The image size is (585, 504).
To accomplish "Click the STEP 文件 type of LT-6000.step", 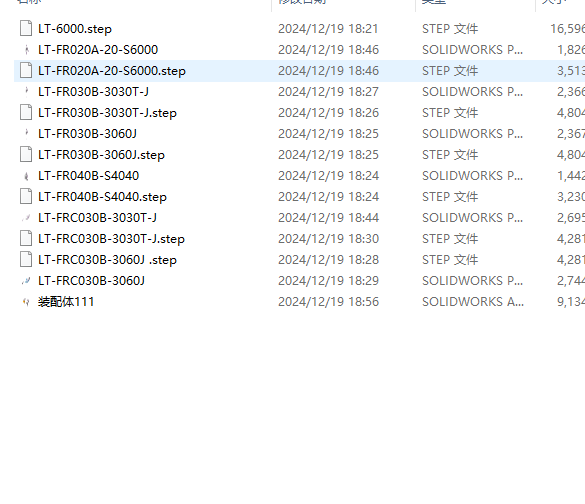I will (450, 29).
